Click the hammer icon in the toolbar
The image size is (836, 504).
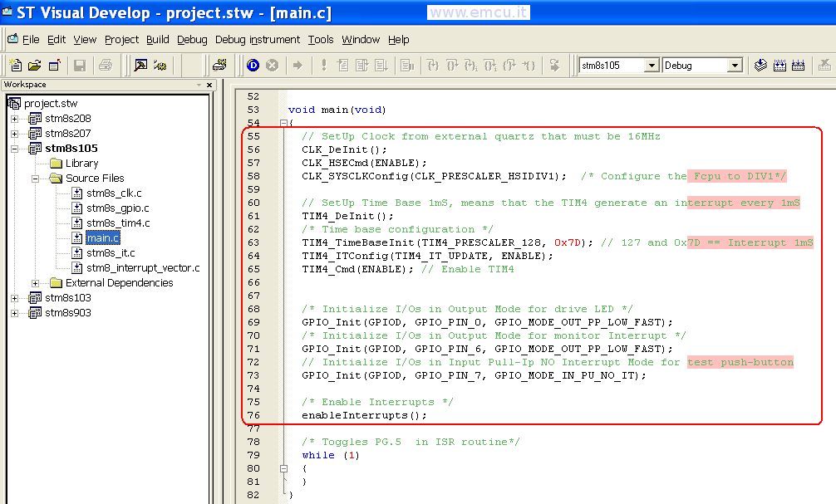(140, 66)
